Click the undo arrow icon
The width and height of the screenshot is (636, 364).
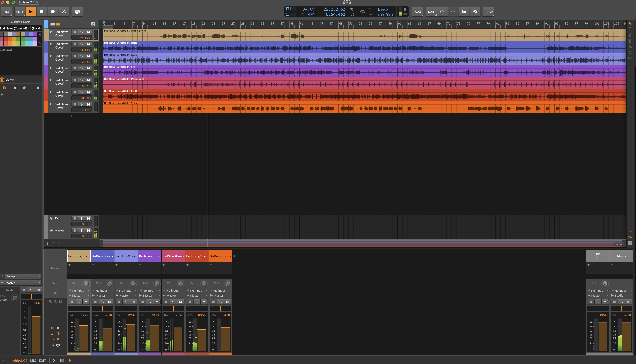442,12
